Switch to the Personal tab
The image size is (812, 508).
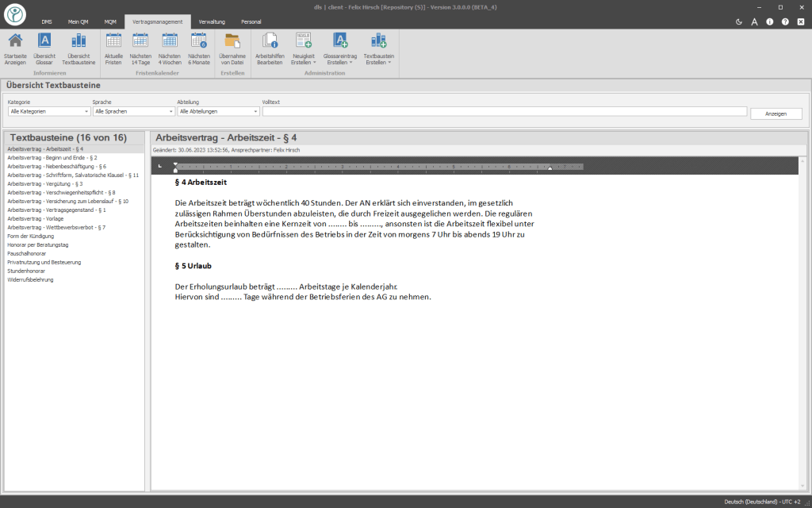pos(251,21)
